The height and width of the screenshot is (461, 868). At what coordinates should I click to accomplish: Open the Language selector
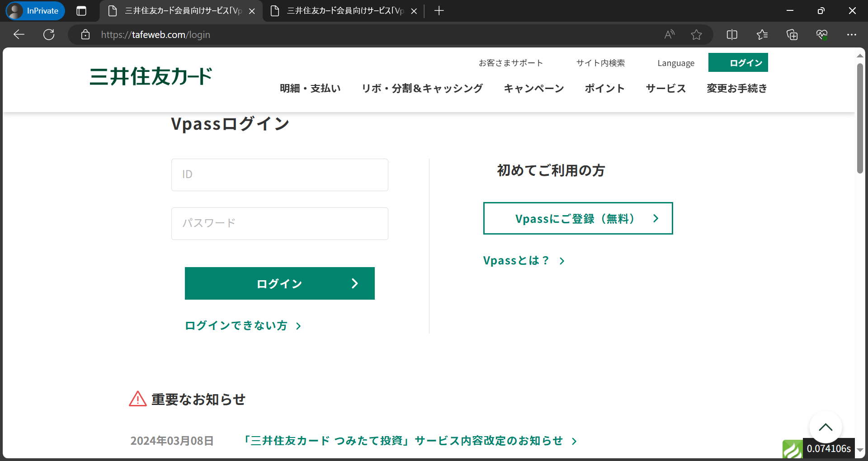(676, 63)
